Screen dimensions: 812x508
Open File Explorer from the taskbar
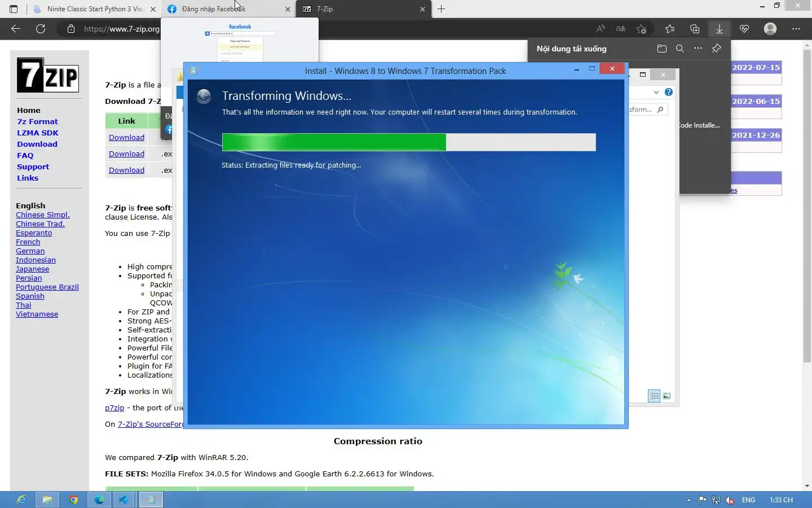[47, 500]
